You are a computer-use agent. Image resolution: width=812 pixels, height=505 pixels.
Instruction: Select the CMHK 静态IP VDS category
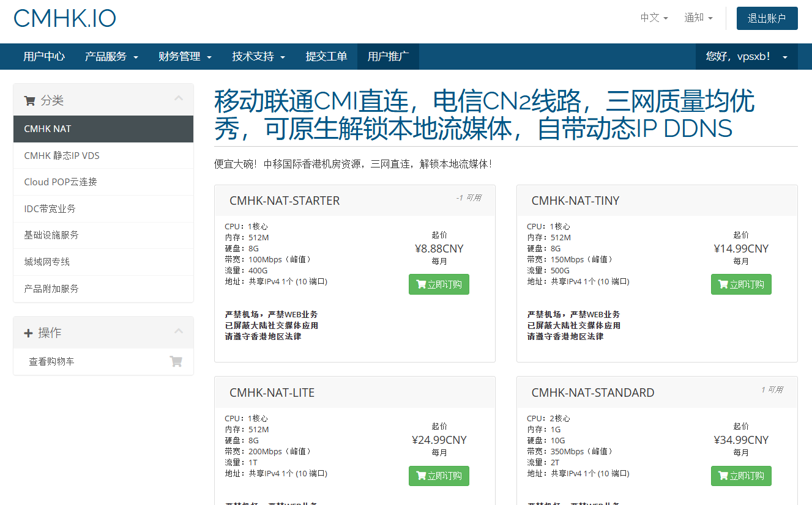pos(103,155)
